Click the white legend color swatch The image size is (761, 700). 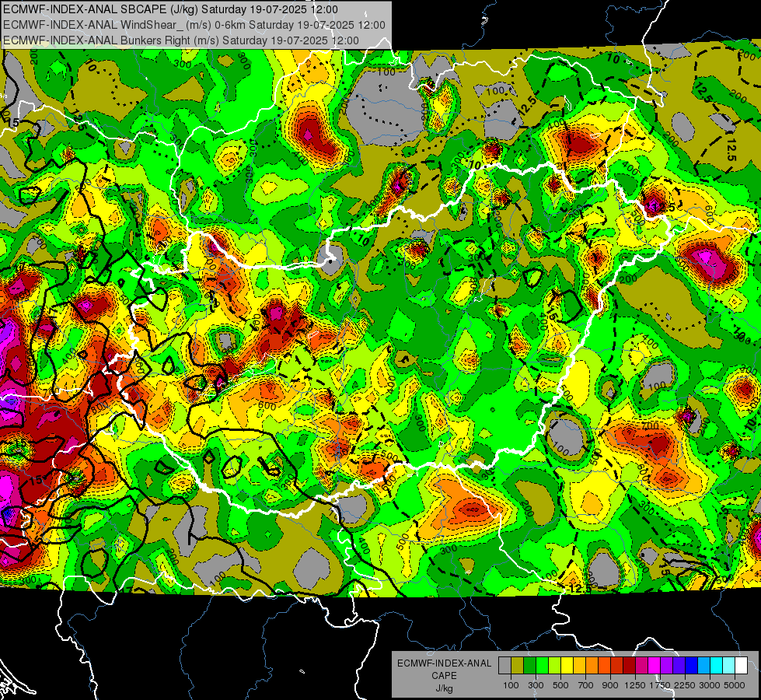[741, 665]
